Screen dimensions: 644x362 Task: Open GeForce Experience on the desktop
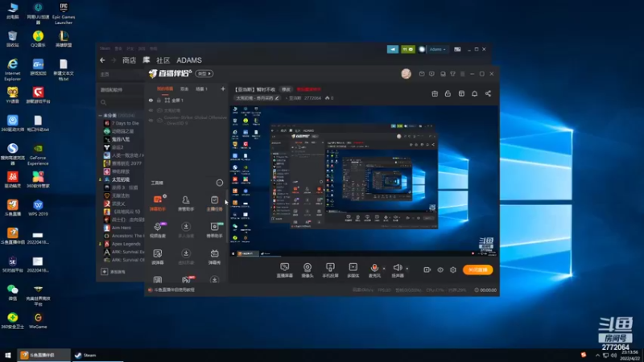click(x=38, y=154)
